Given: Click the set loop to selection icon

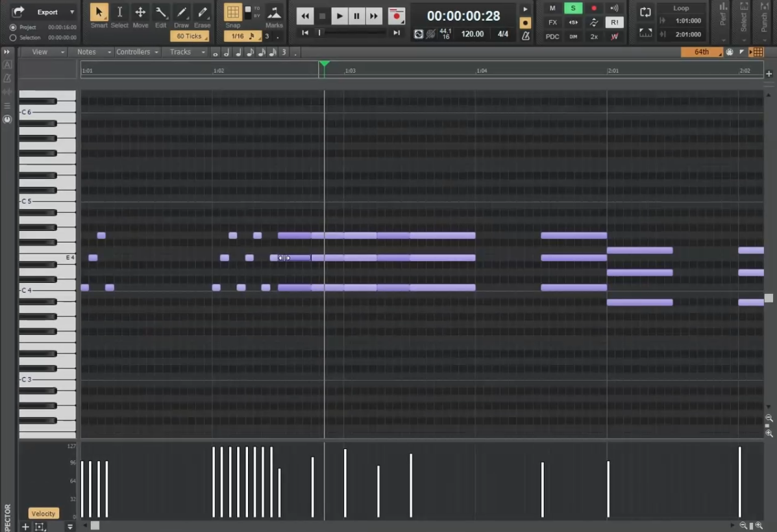Looking at the screenshot, I should (645, 33).
